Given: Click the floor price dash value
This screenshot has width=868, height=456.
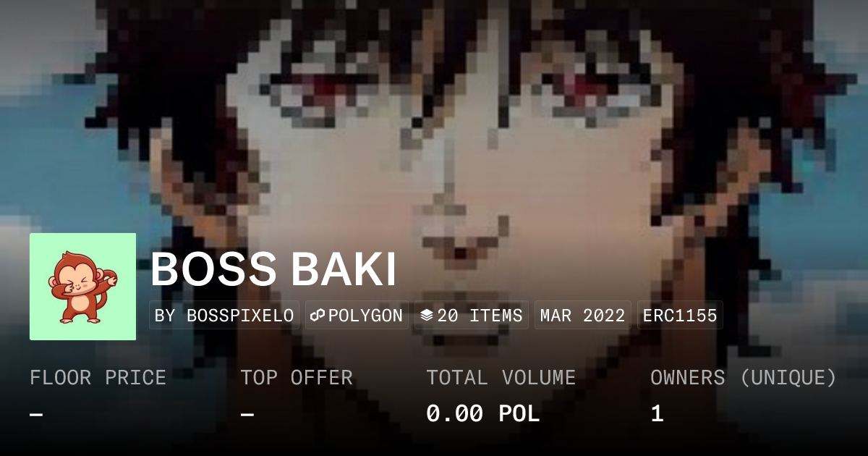Looking at the screenshot, I should [x=36, y=415].
